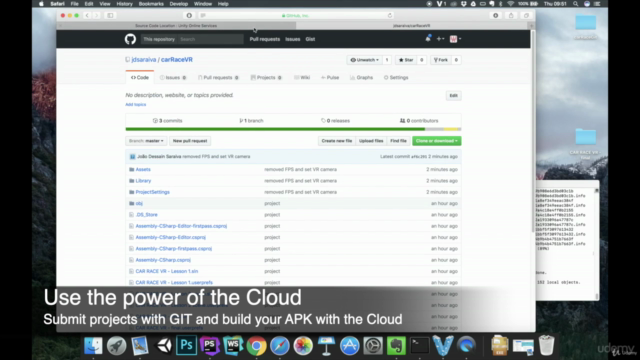
Task: Click New pull request button
Action: [190, 141]
